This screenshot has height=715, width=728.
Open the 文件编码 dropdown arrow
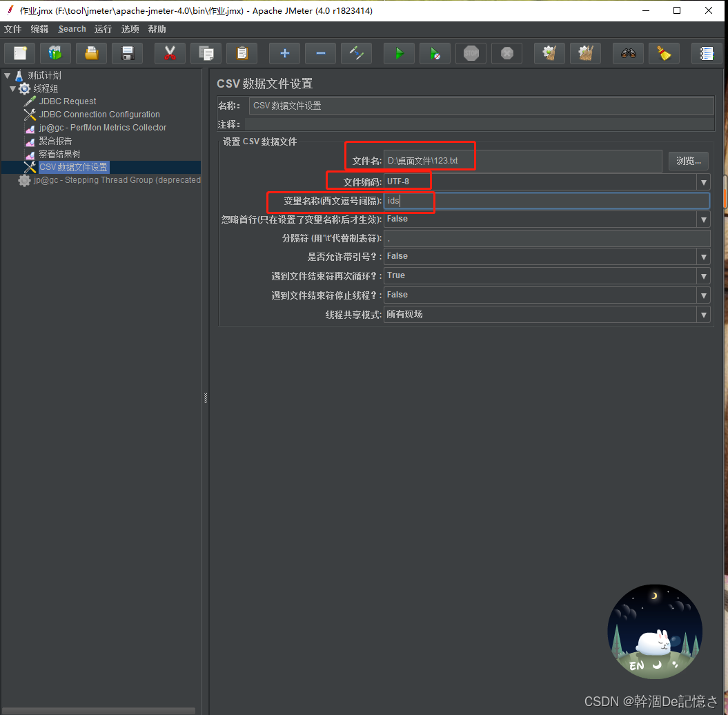[703, 182]
